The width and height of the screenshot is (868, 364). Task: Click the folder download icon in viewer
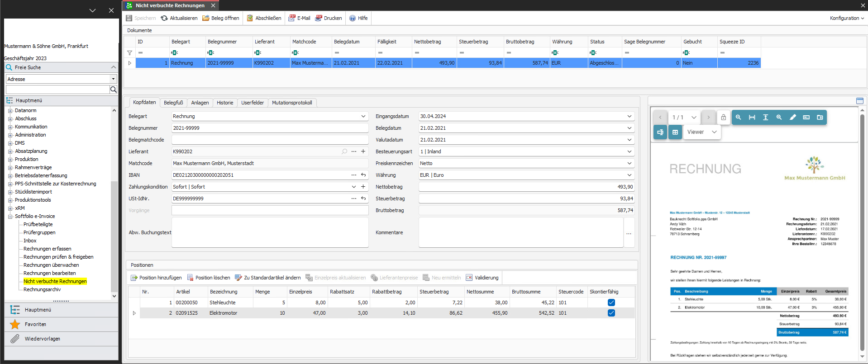[820, 118]
